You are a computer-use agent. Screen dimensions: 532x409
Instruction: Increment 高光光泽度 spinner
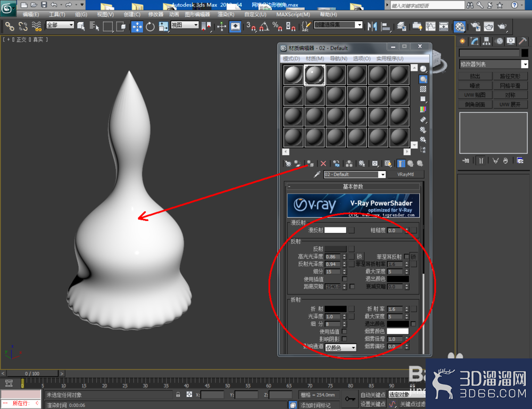[x=344, y=255]
